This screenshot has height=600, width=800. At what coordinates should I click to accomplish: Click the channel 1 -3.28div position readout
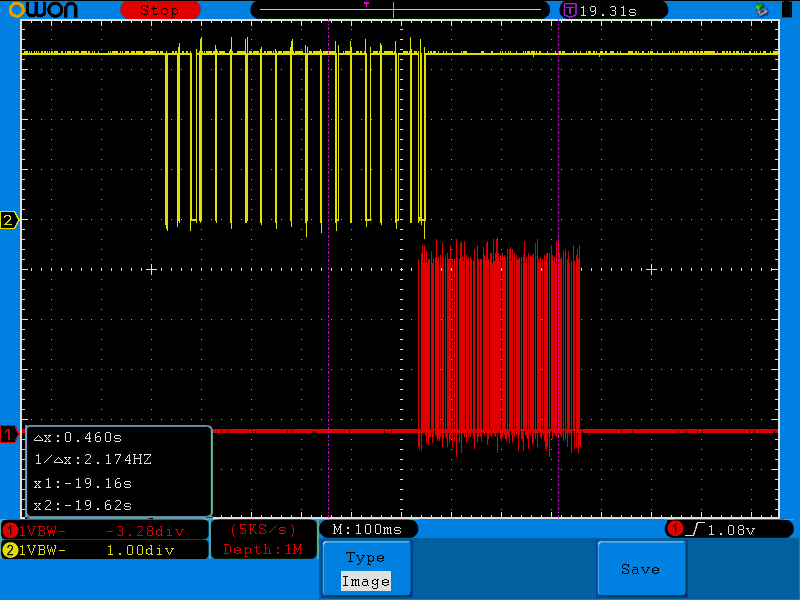click(145, 532)
